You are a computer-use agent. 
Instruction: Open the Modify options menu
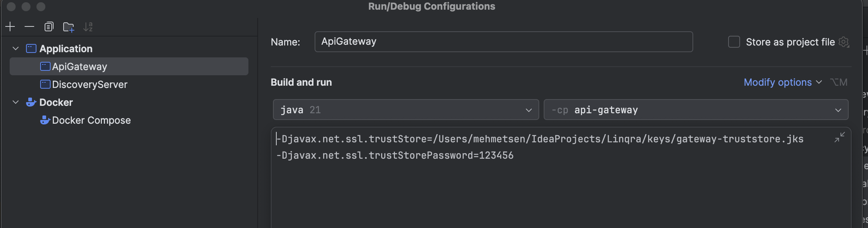[x=782, y=82]
